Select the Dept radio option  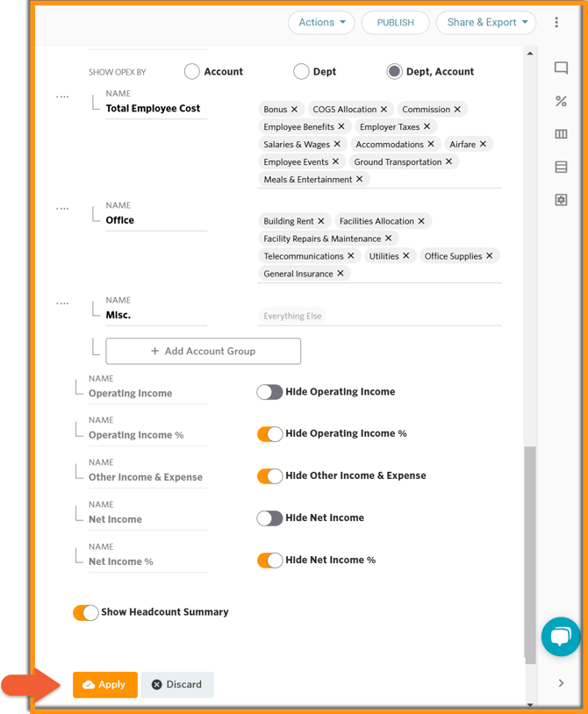pyautogui.click(x=301, y=72)
